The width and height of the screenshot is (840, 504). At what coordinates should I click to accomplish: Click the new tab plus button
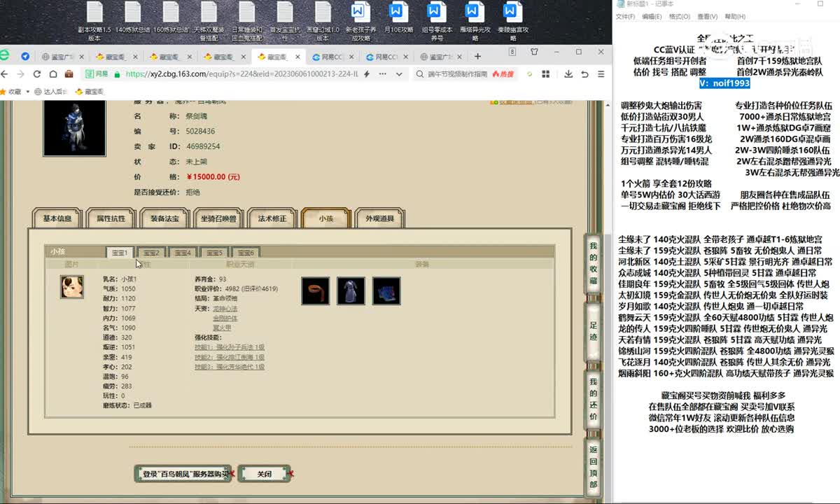click(477, 57)
